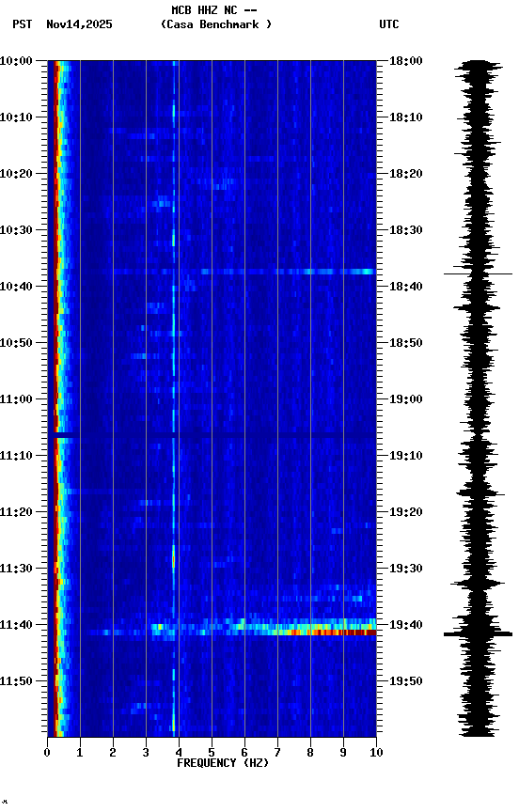This screenshot has width=519, height=812.
Task: Click the 'FREQUENCY (HZ)' axis title
Action: 223,764
